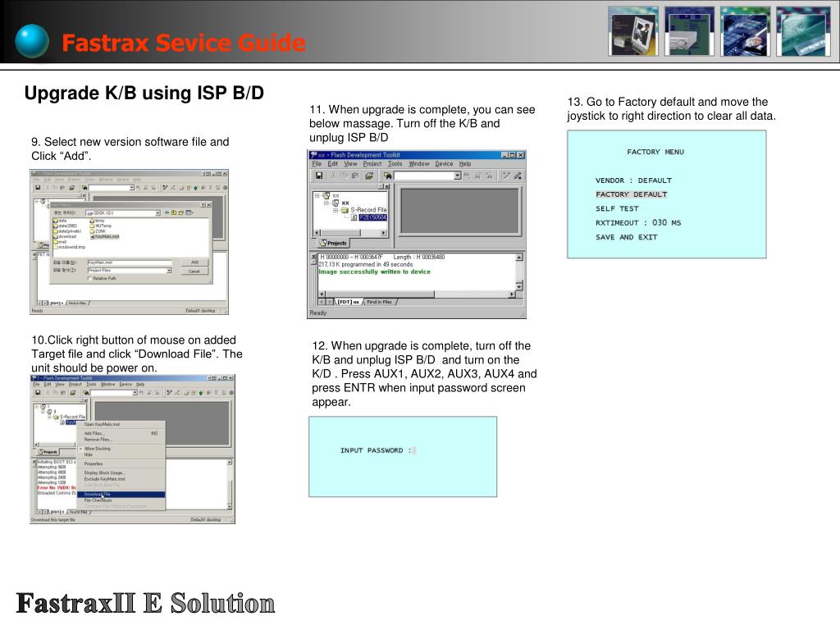Open the look-in drive dropdown in step 9 dialog
The width and height of the screenshot is (840, 630).
157,213
